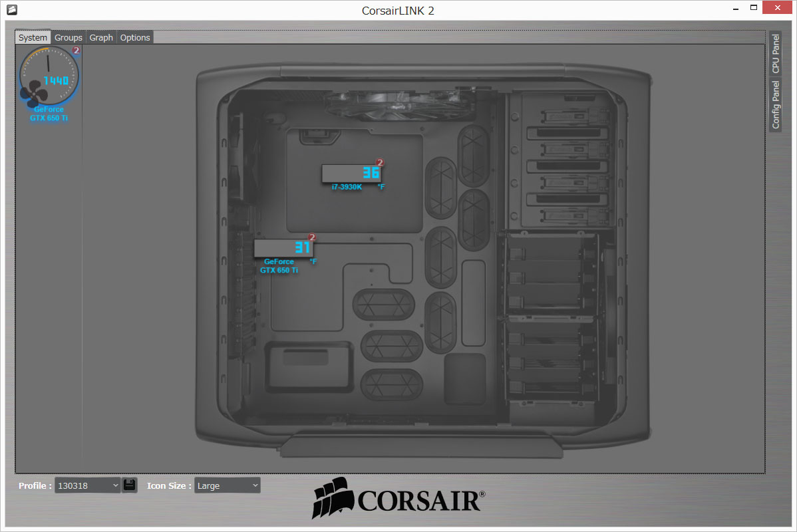Click the CorsairLINK app icon in title bar
This screenshot has width=797, height=532.
pos(12,10)
